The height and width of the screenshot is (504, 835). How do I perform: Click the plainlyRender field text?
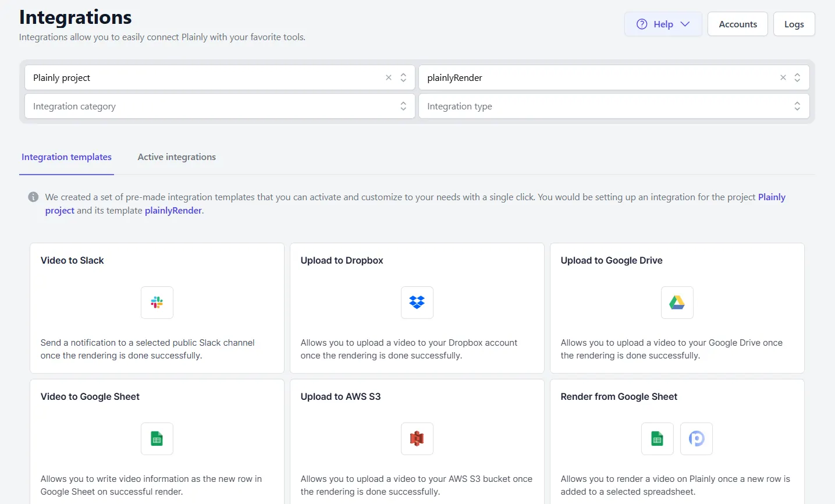pyautogui.click(x=454, y=77)
